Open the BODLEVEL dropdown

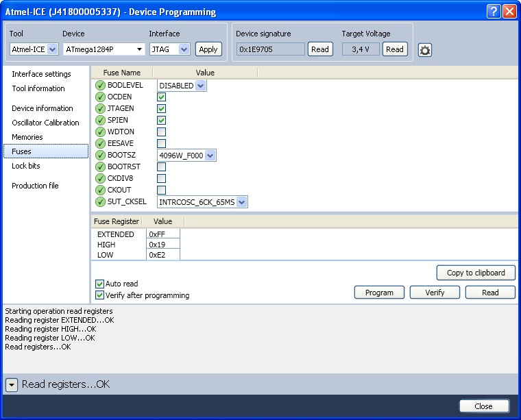point(182,86)
